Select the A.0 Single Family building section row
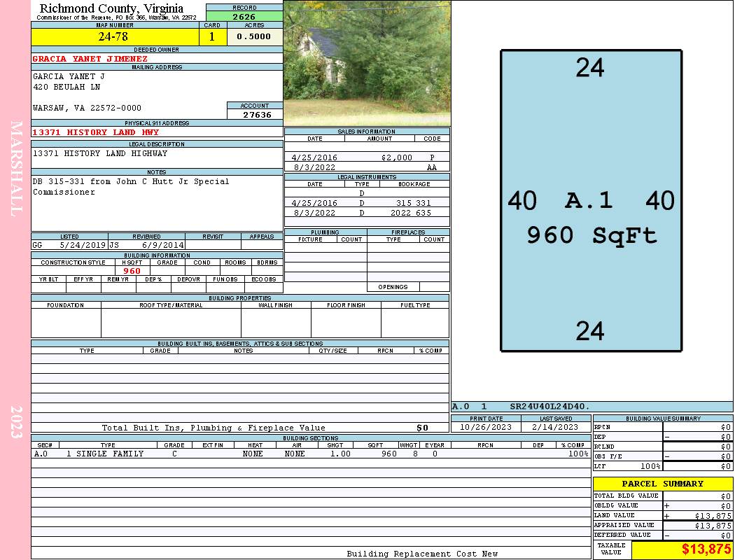Image resolution: width=735 pixels, height=560 pixels. click(311, 454)
